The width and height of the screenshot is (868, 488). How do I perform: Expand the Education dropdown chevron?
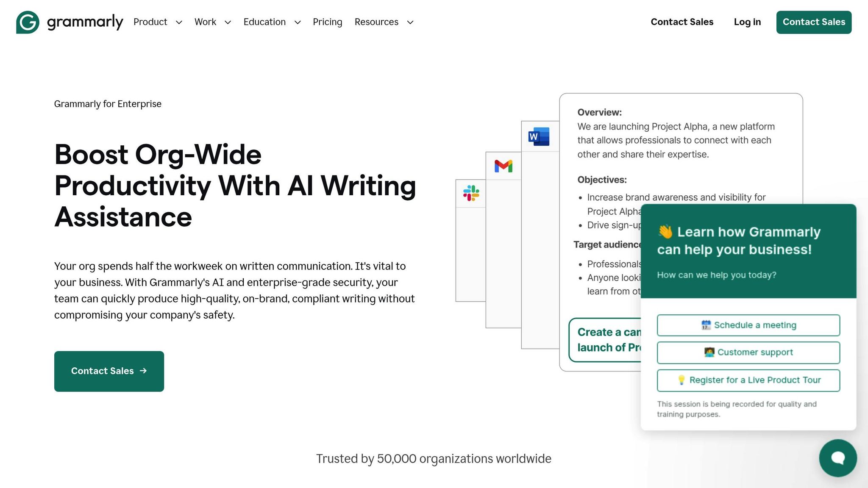tap(298, 22)
